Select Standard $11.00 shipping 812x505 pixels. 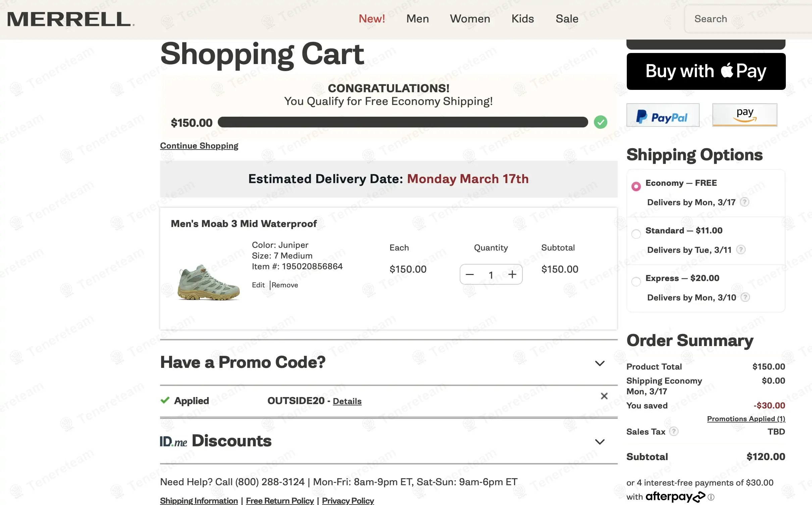point(636,234)
